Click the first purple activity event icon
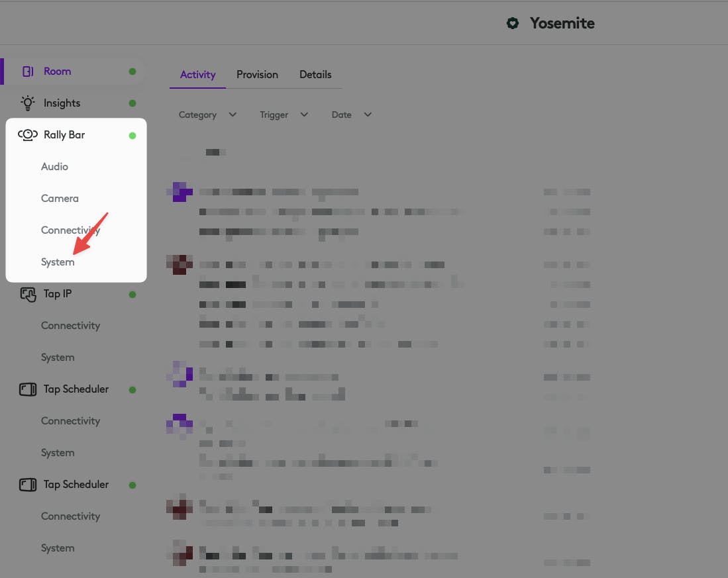Image resolution: width=728 pixels, height=578 pixels. 180,192
